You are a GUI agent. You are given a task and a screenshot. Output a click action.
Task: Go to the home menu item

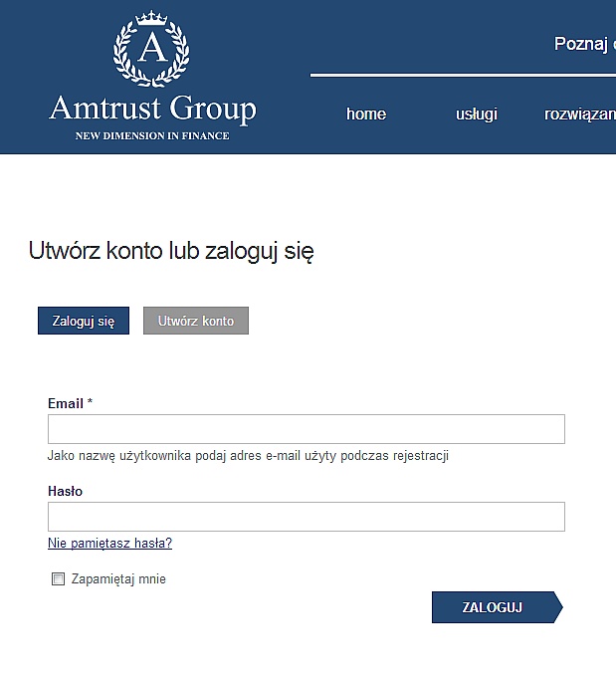point(366,114)
